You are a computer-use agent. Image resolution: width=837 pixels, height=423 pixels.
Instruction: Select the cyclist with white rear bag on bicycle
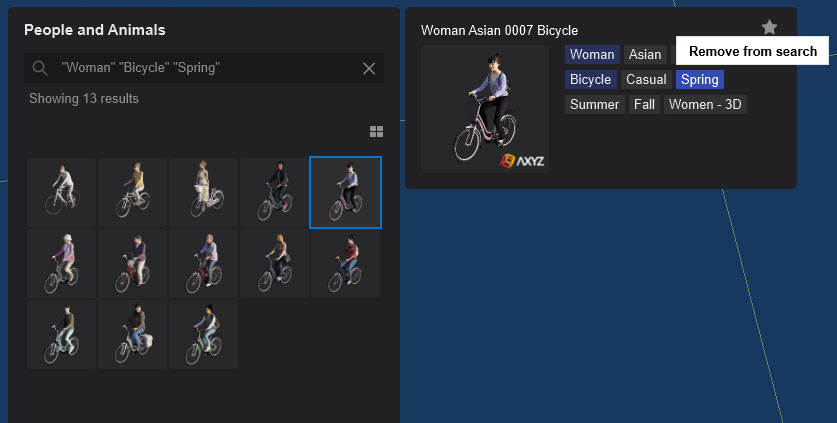click(x=133, y=334)
